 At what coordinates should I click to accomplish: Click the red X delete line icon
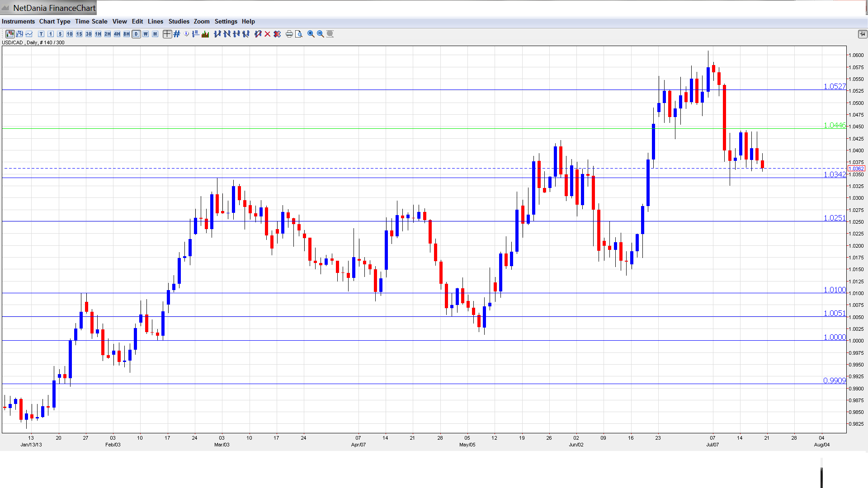[x=268, y=34]
